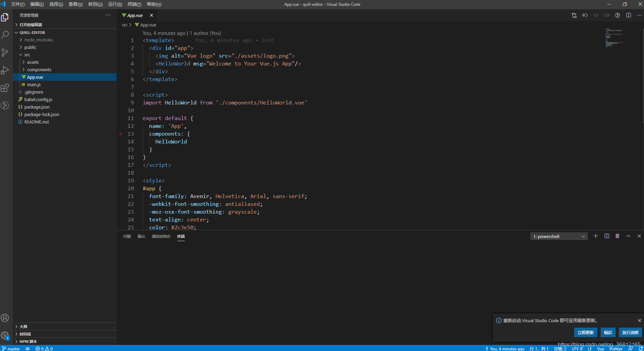Switch to the 问题 panel tab
Screen dimensions: 644x351
[127, 236]
